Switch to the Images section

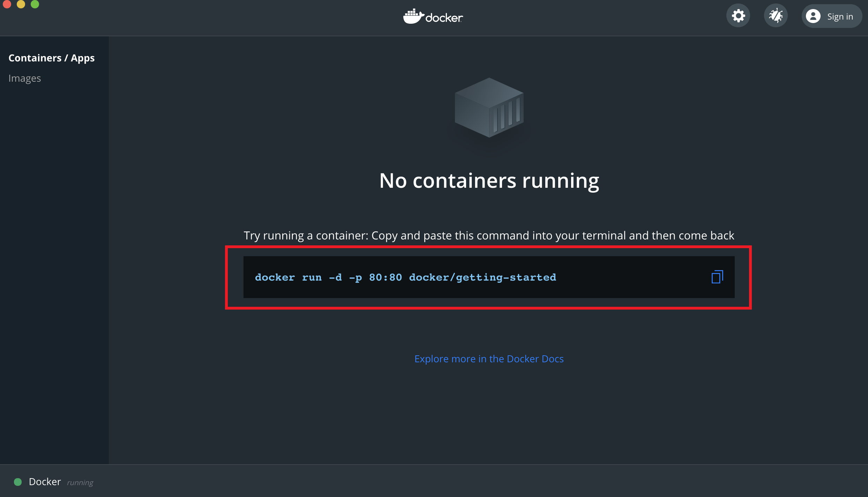point(25,78)
